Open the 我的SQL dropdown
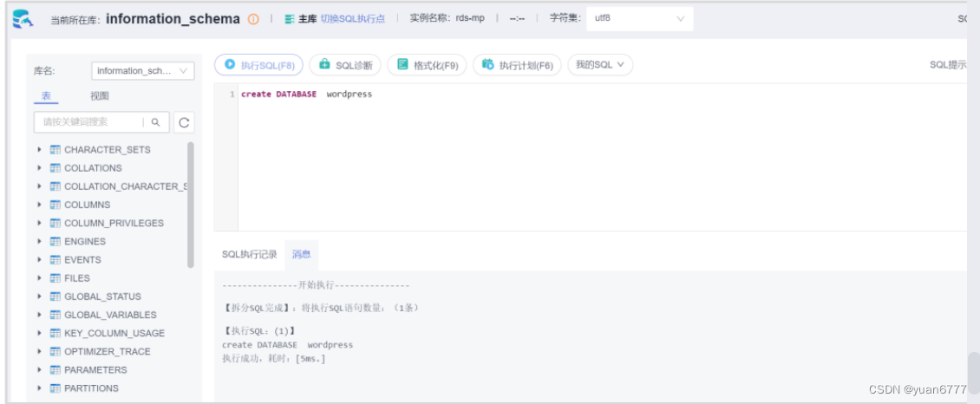Viewport: 980px width, 404px height. [600, 65]
